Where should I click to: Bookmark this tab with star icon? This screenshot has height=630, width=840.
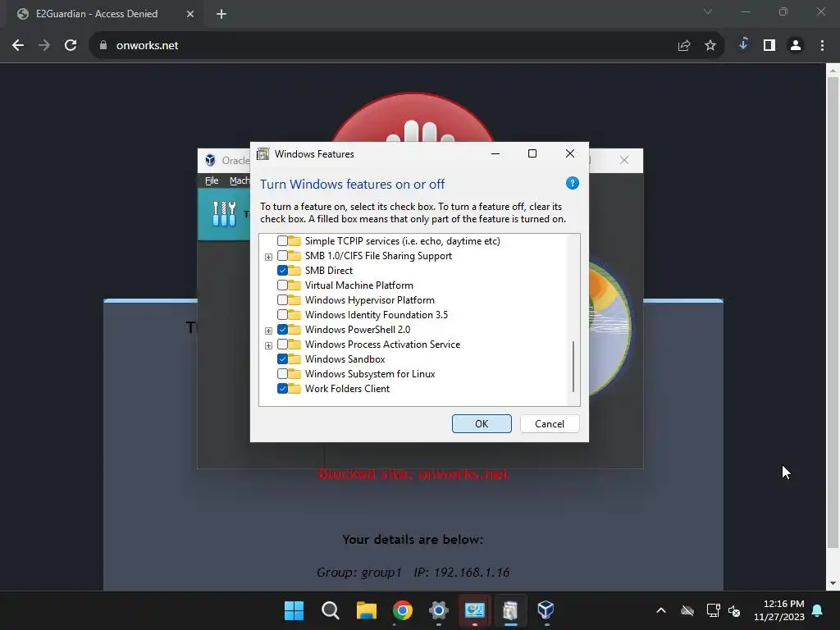click(710, 46)
